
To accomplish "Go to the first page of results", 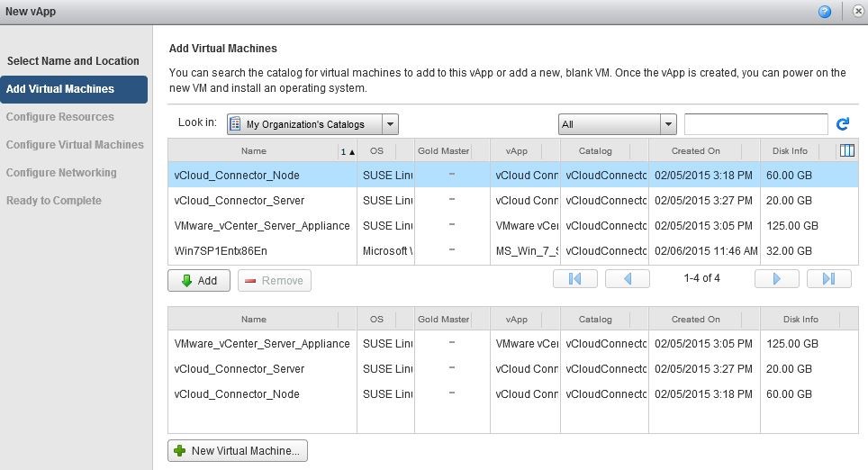I will [x=575, y=278].
